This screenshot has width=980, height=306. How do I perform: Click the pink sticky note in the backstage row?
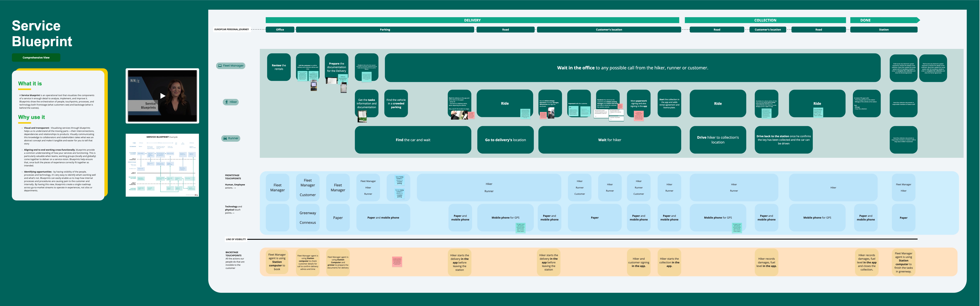point(397,261)
